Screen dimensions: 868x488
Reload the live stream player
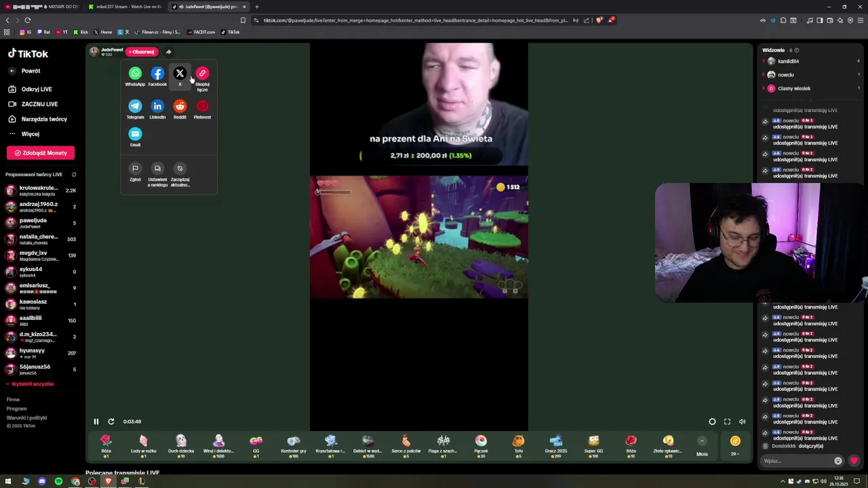click(111, 422)
